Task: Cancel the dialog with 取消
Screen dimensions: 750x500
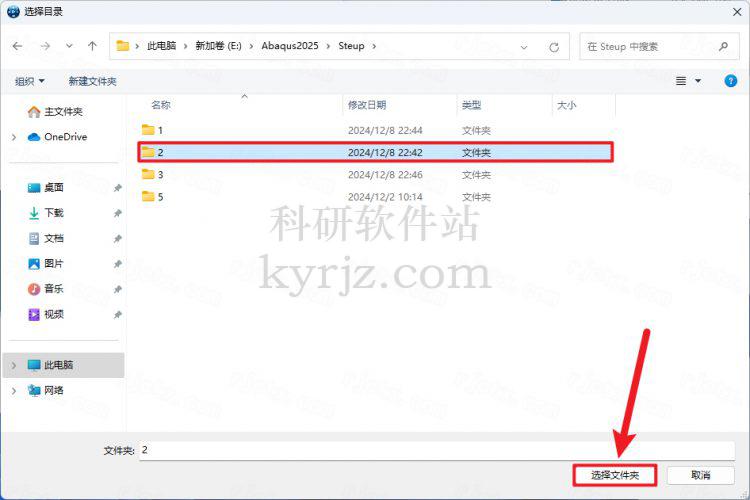Action: pyautogui.click(x=700, y=475)
